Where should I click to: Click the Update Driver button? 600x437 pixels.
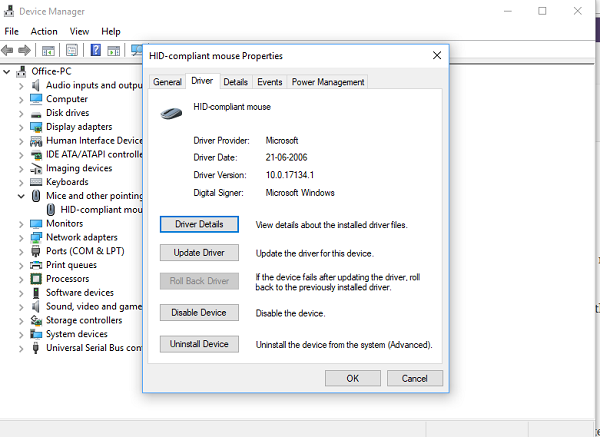point(200,253)
